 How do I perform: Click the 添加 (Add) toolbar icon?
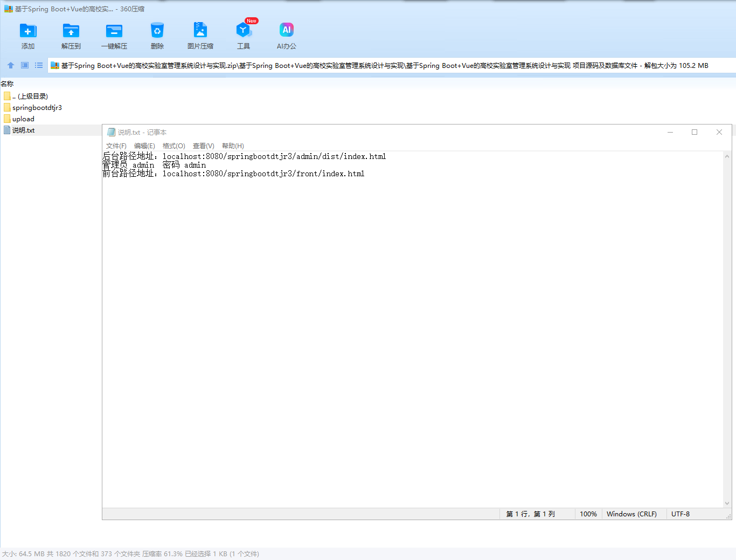pyautogui.click(x=28, y=31)
